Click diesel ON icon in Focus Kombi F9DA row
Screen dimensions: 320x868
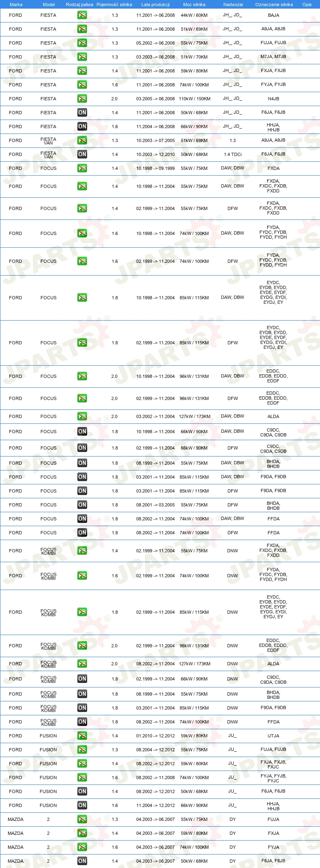coord(82,708)
